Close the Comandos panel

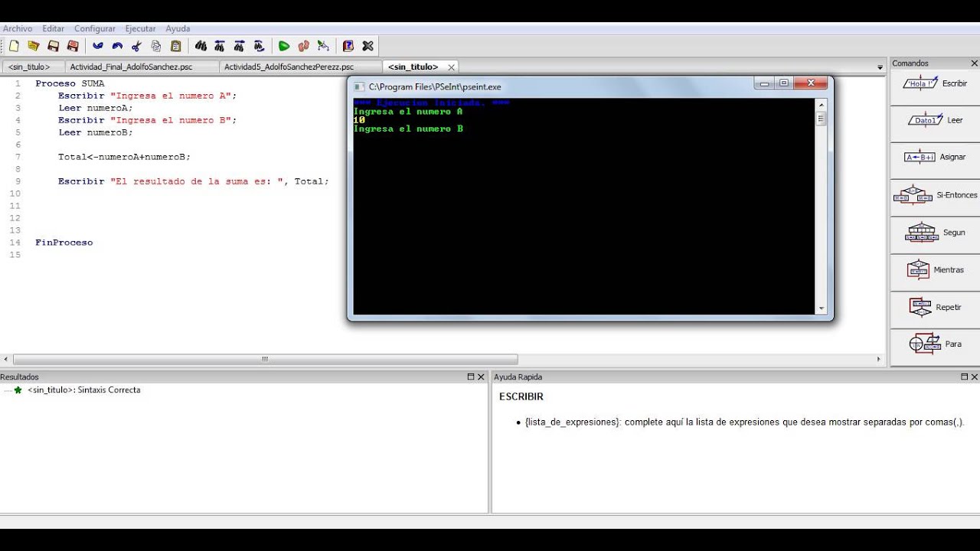click(974, 64)
